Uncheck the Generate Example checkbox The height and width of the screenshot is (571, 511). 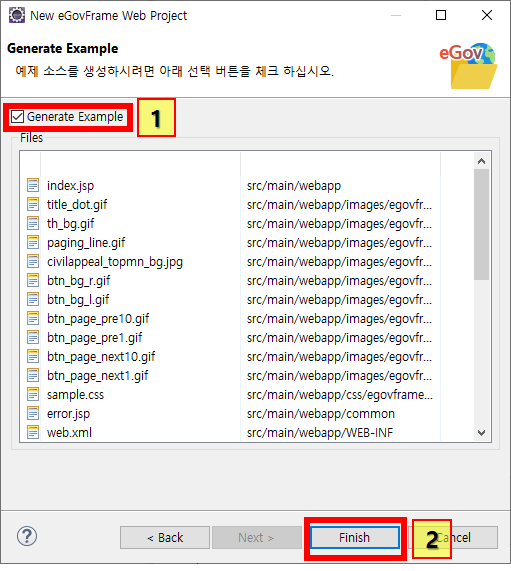[x=17, y=117]
